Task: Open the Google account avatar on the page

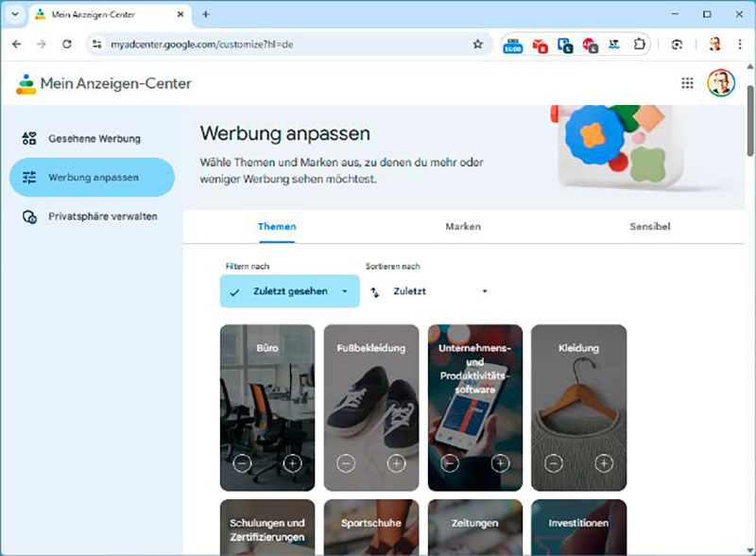Action: pos(721,82)
